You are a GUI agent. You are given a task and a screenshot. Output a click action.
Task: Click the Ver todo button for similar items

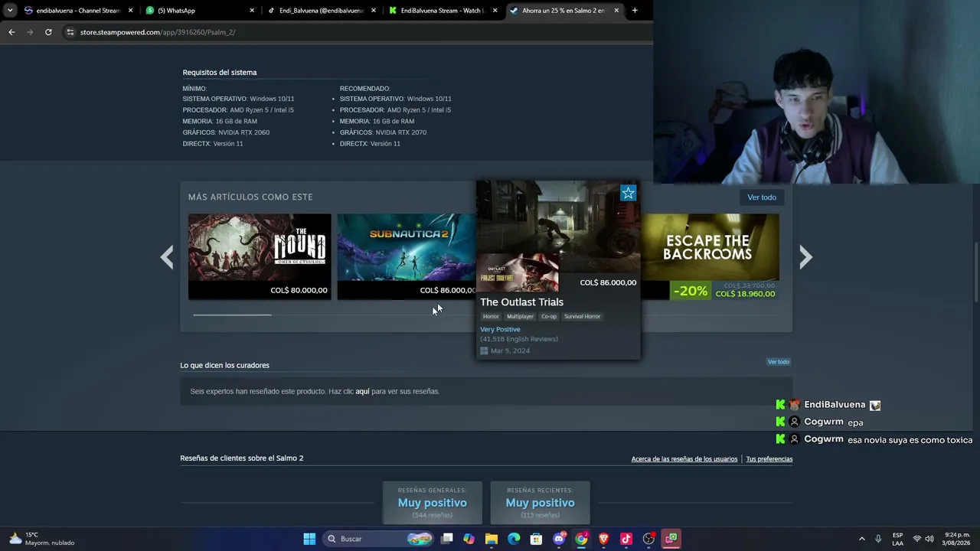pyautogui.click(x=762, y=197)
